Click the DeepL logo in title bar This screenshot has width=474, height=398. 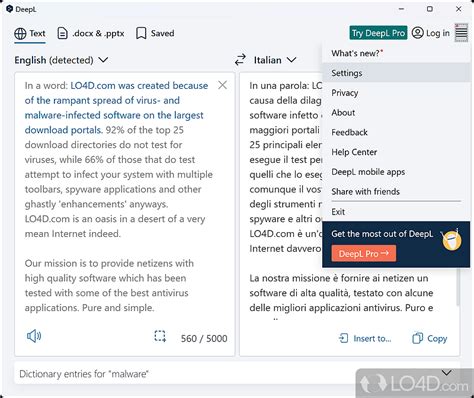10,9
